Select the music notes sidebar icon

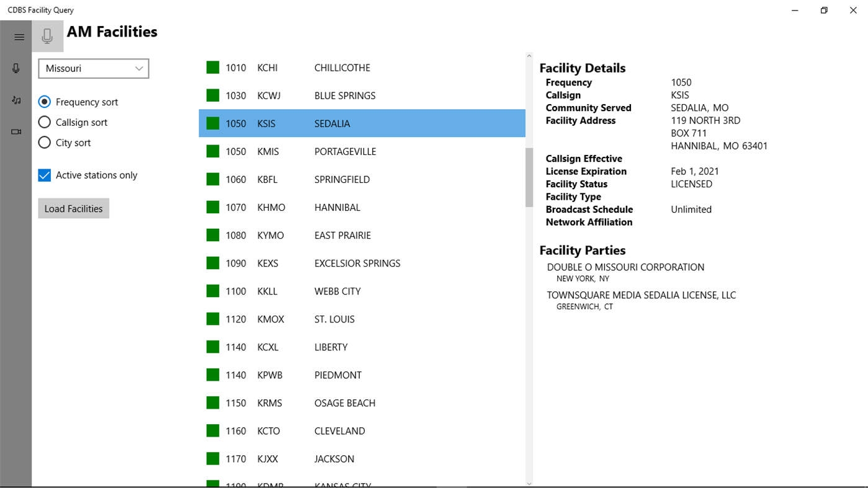pos(16,100)
